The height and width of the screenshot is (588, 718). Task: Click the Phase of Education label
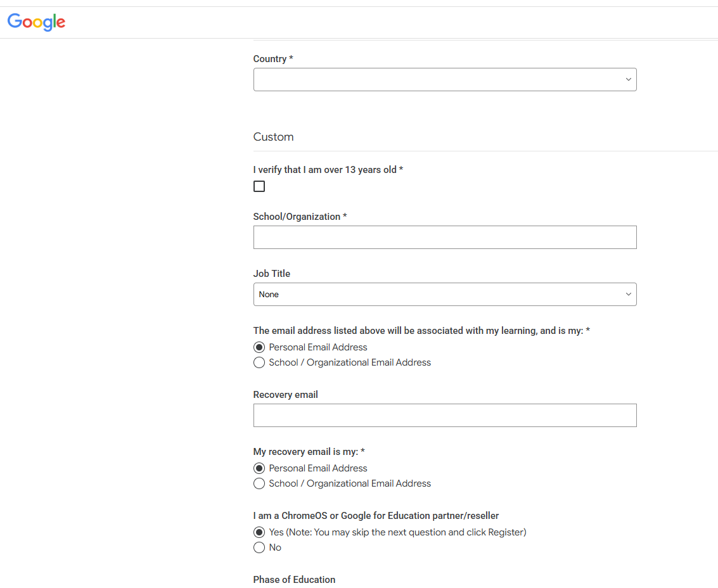pyautogui.click(x=294, y=580)
